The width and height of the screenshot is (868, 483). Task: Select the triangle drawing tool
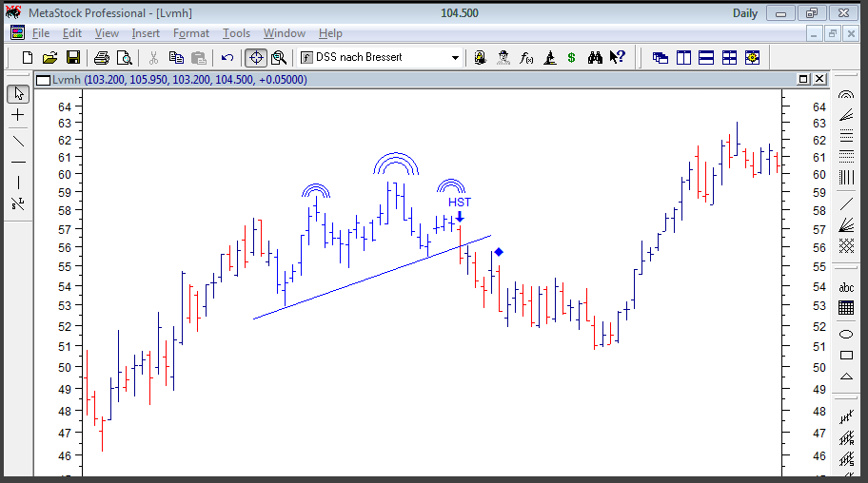pyautogui.click(x=846, y=377)
